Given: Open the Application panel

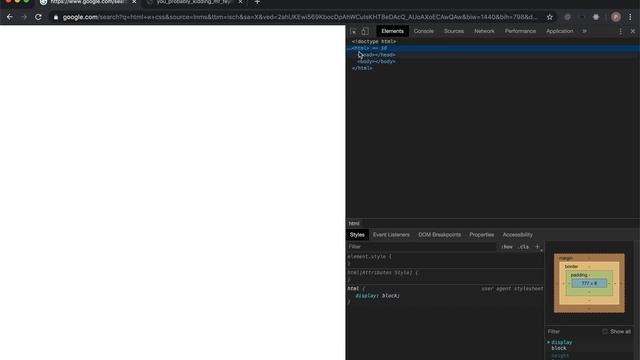Looking at the screenshot, I should pyautogui.click(x=560, y=31).
